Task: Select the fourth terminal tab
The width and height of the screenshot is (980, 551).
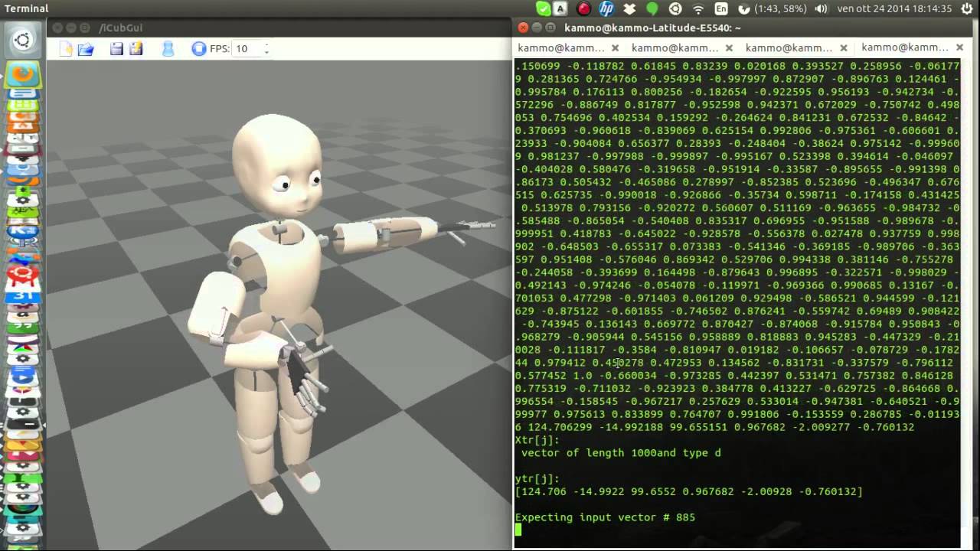Action: (x=910, y=47)
